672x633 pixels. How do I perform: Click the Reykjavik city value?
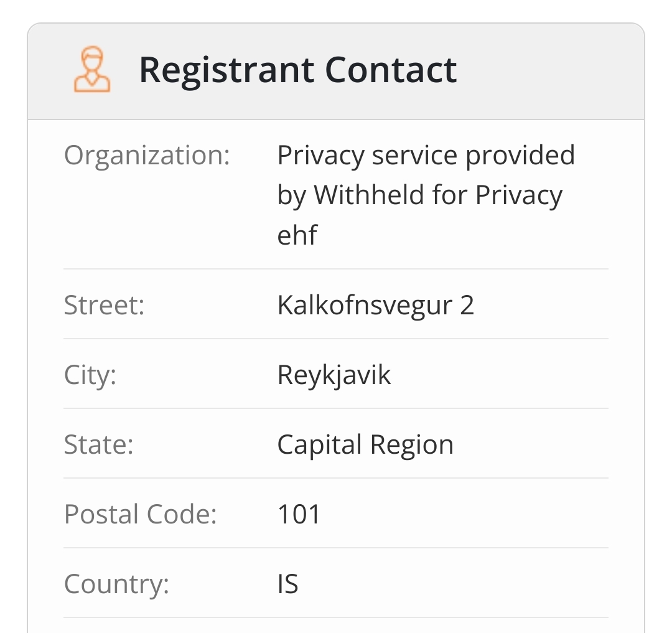[x=334, y=375]
